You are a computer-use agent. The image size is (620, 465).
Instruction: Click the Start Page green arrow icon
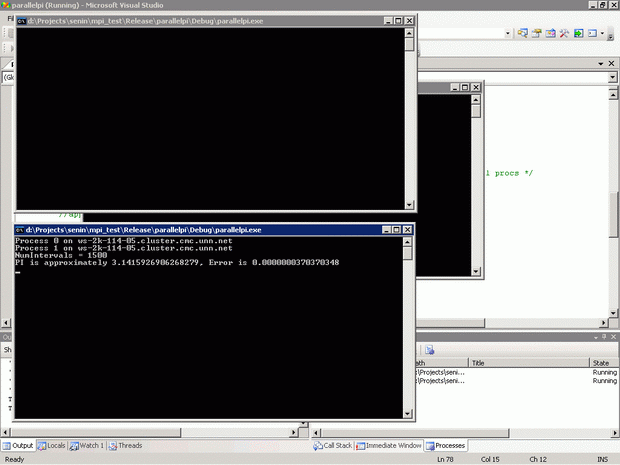pyautogui.click(x=578, y=33)
